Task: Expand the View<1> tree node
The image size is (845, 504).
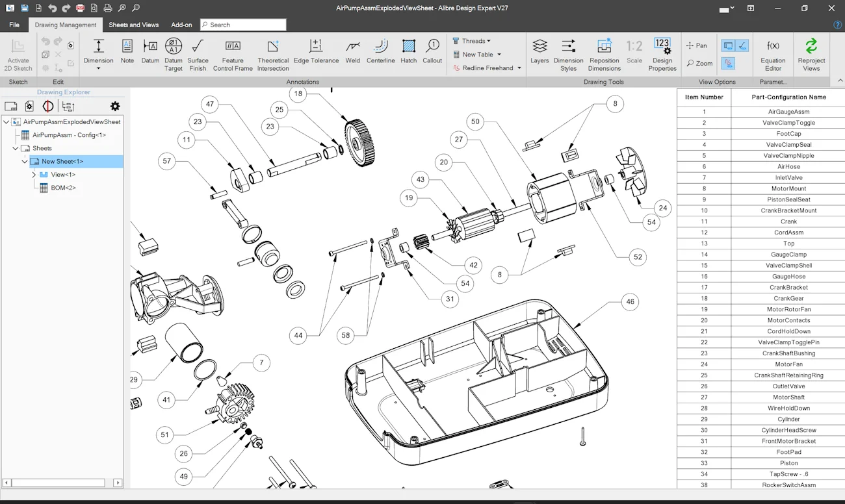Action: pyautogui.click(x=34, y=175)
